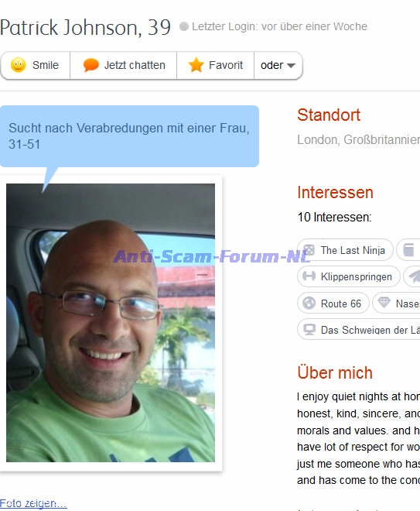Image resolution: width=420 pixels, height=511 pixels.
Task: Click the yellow Favorit star icon
Action: click(196, 64)
